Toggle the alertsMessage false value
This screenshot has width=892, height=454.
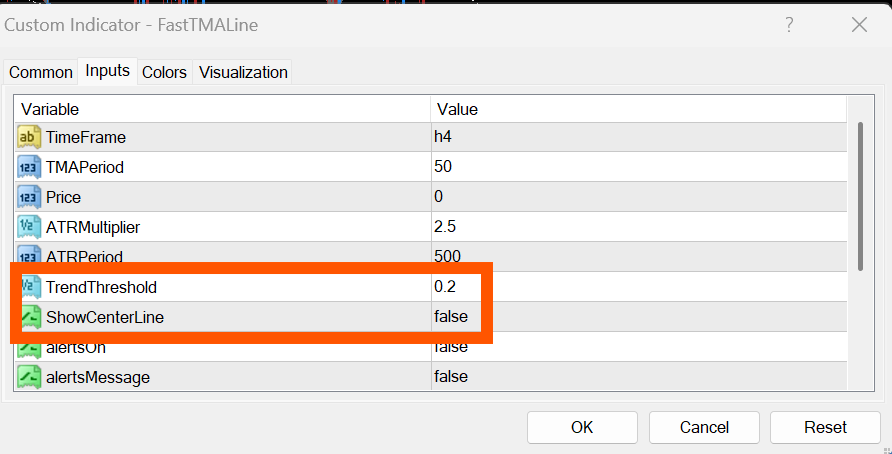click(450, 377)
